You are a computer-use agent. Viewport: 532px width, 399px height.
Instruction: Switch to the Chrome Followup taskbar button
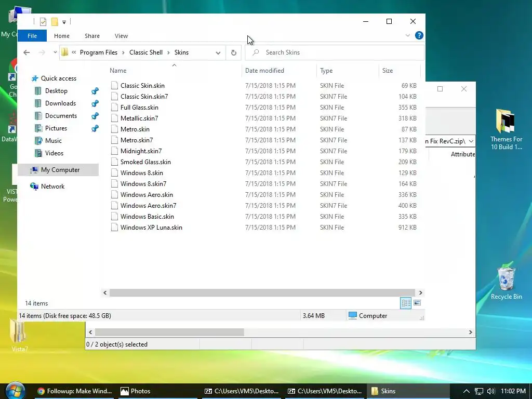pyautogui.click(x=75, y=391)
